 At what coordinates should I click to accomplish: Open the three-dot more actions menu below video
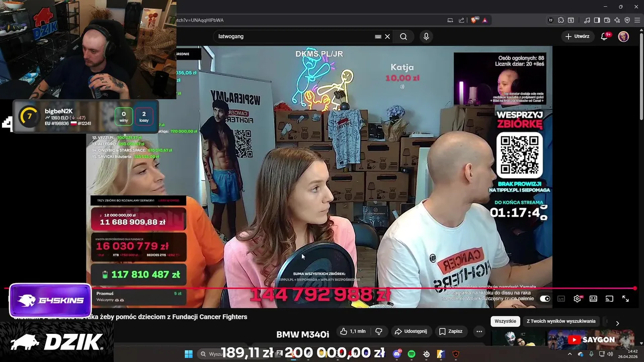tap(479, 331)
